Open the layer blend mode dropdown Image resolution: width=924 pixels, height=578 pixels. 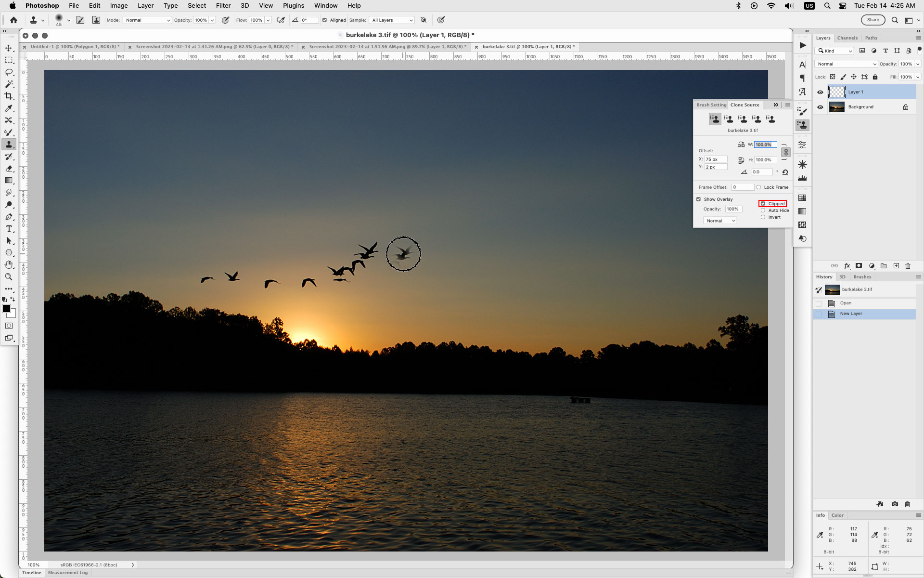pyautogui.click(x=846, y=64)
